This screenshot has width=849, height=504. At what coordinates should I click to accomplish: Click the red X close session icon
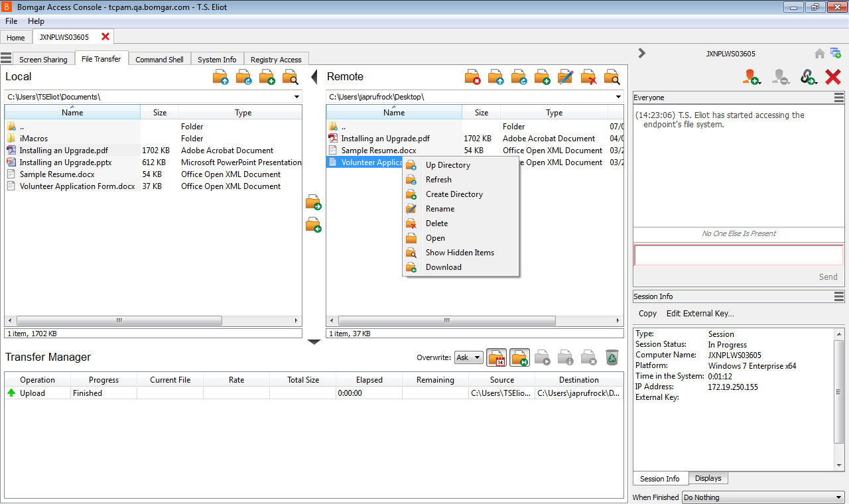point(833,78)
